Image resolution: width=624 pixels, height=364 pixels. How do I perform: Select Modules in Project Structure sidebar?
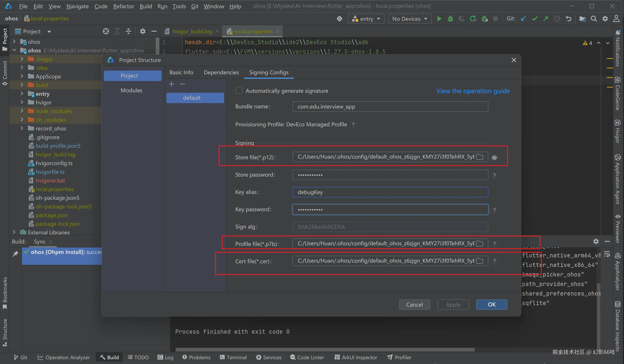(x=132, y=90)
